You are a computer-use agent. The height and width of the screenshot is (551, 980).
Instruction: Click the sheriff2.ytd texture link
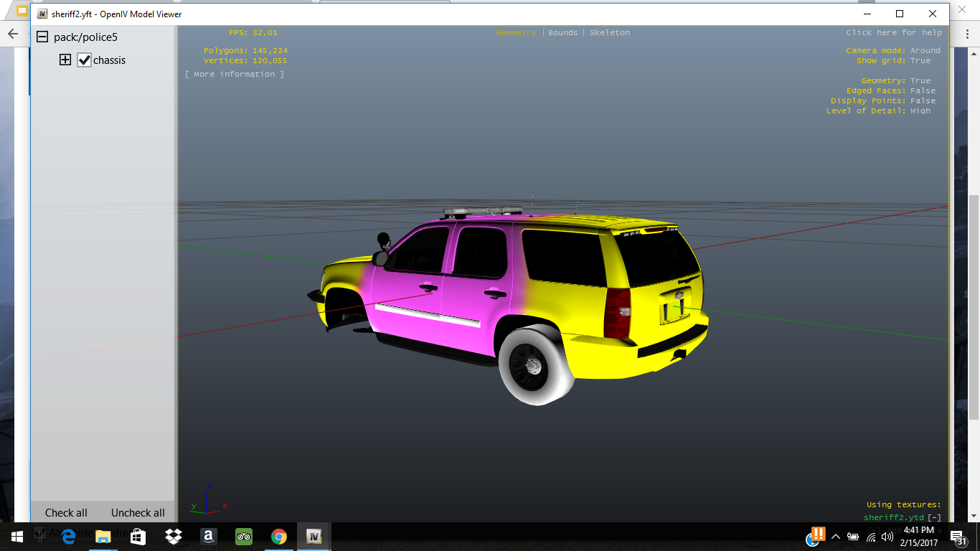tap(894, 518)
